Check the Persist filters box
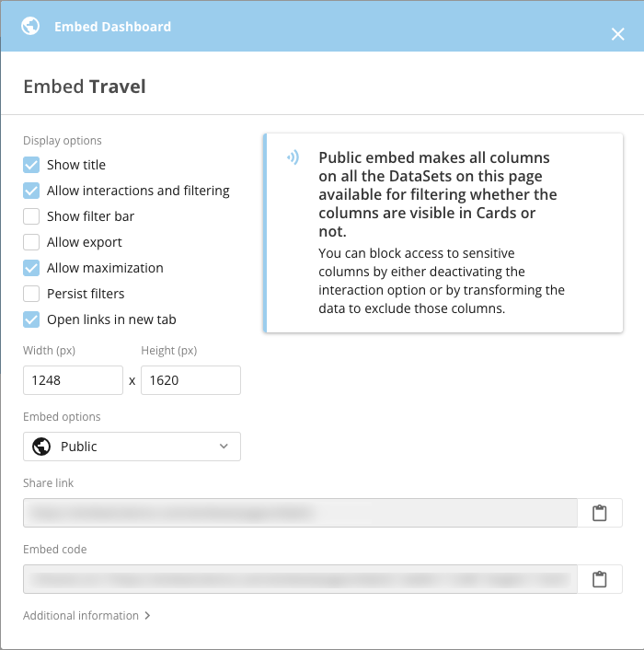The width and height of the screenshot is (644, 650). (x=31, y=294)
